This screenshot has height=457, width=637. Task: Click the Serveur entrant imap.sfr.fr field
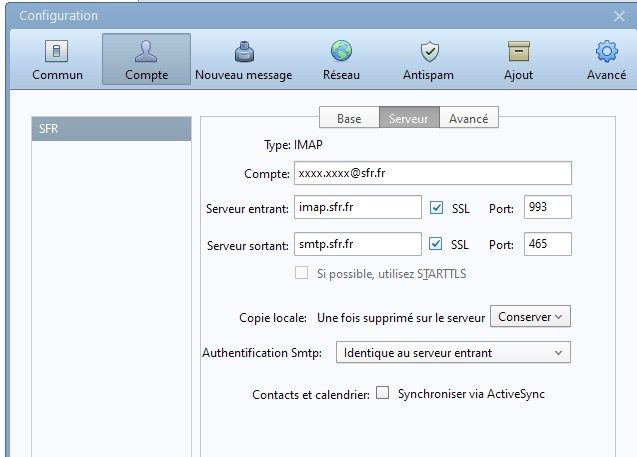(357, 208)
